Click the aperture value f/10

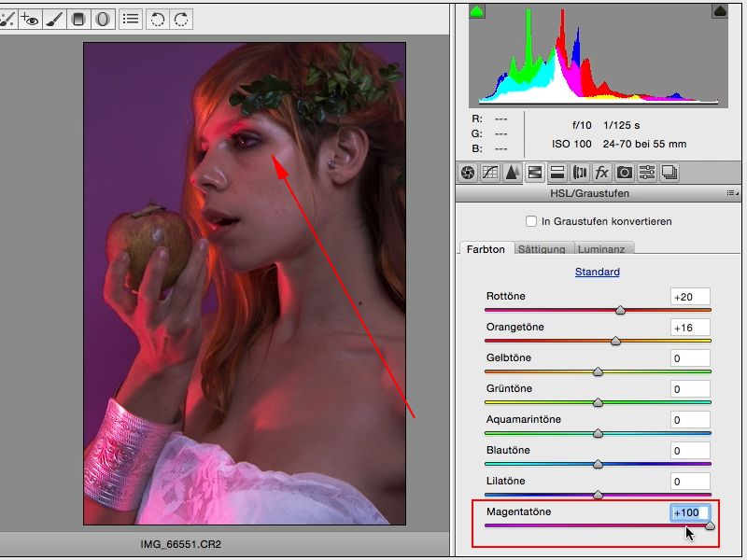[582, 126]
